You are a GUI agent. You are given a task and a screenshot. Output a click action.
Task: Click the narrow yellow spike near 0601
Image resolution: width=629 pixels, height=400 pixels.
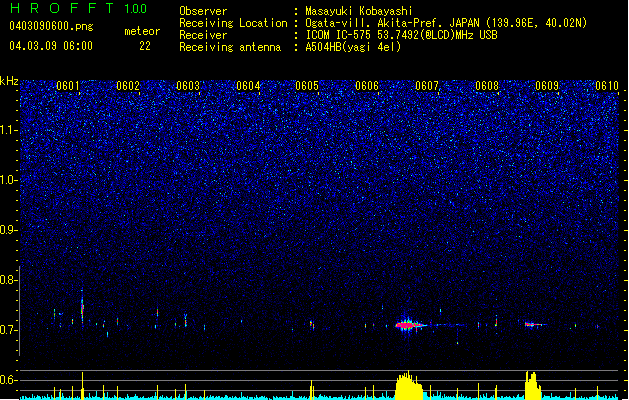(x=82, y=386)
